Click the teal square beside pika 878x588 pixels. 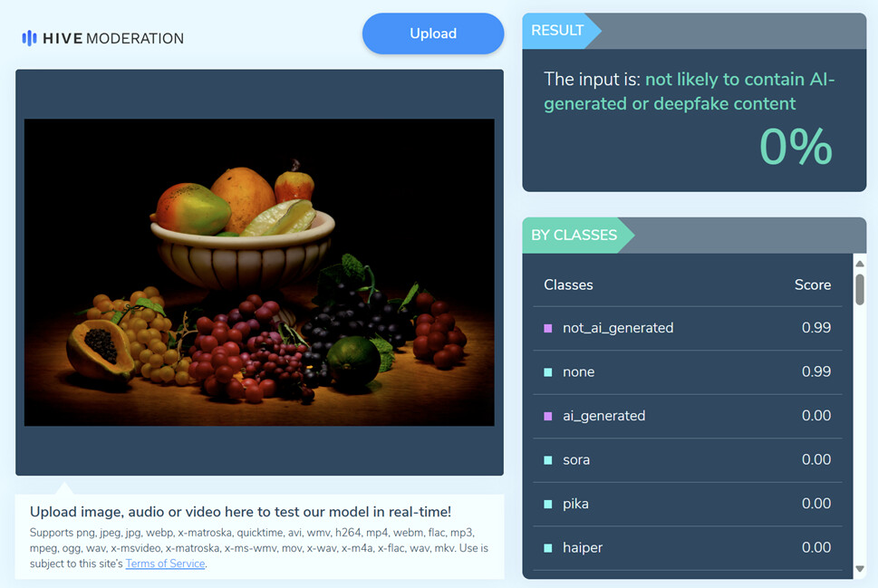548,504
